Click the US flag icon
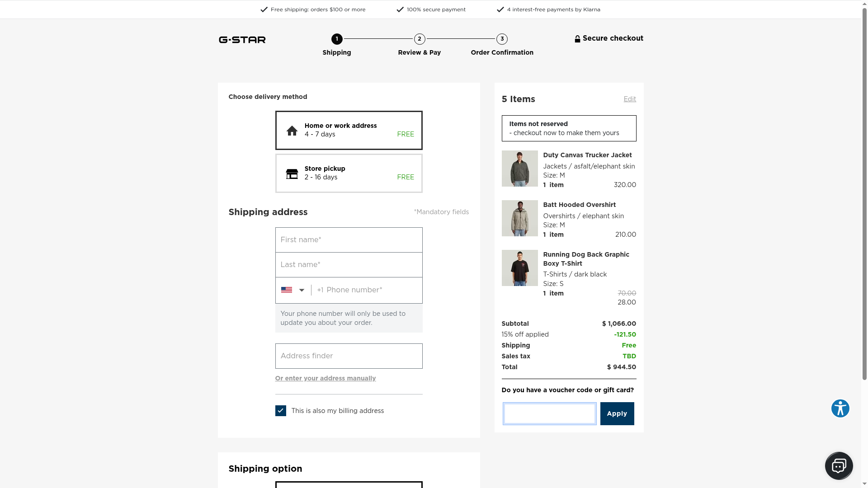 (287, 290)
